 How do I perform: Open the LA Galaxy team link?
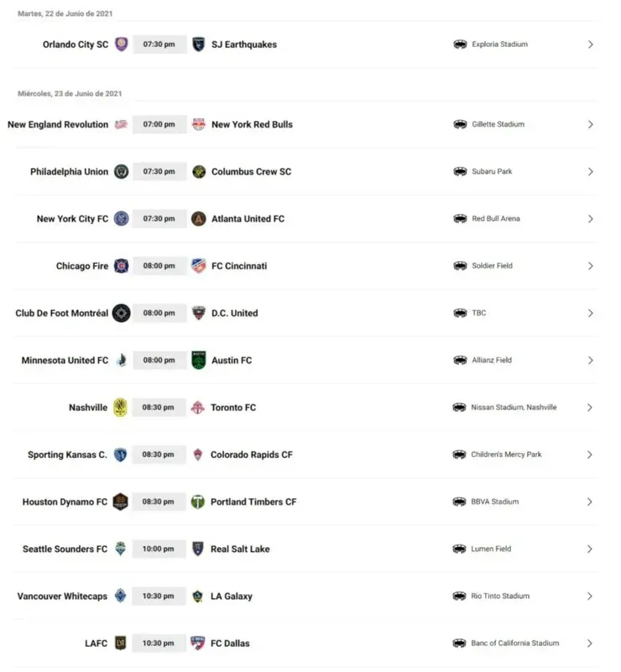click(232, 596)
